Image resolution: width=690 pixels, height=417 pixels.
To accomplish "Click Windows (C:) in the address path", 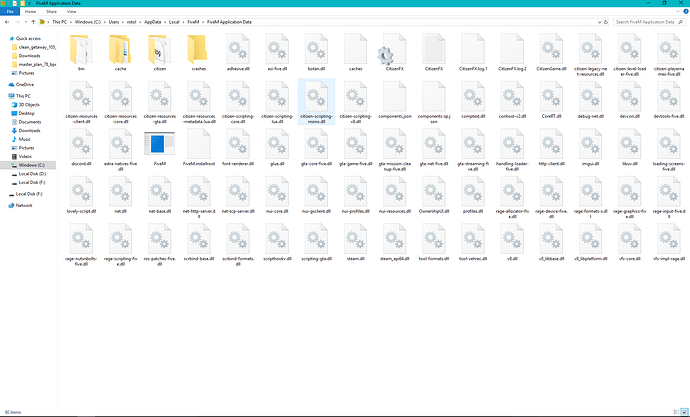I will [88, 22].
